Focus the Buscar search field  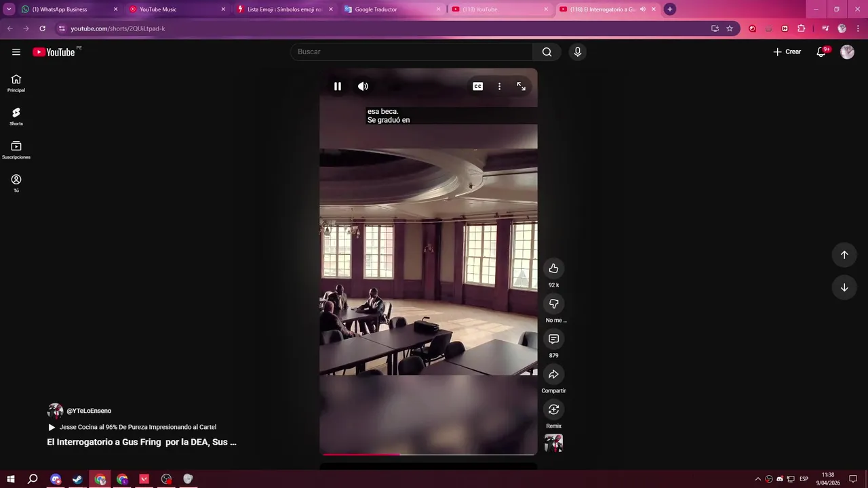point(412,52)
